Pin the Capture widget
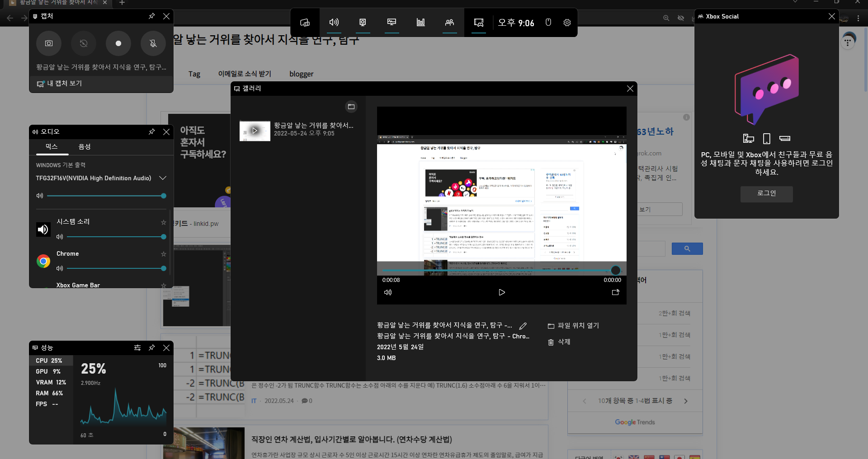 [x=152, y=16]
